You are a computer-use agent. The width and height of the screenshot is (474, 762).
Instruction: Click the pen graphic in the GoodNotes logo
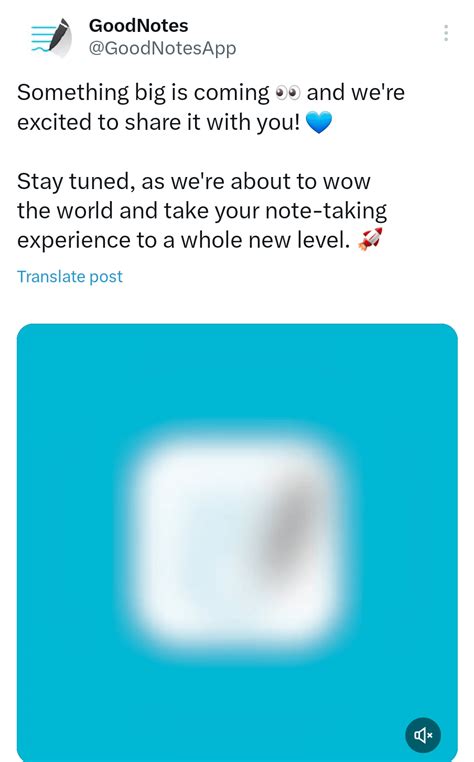coord(59,36)
